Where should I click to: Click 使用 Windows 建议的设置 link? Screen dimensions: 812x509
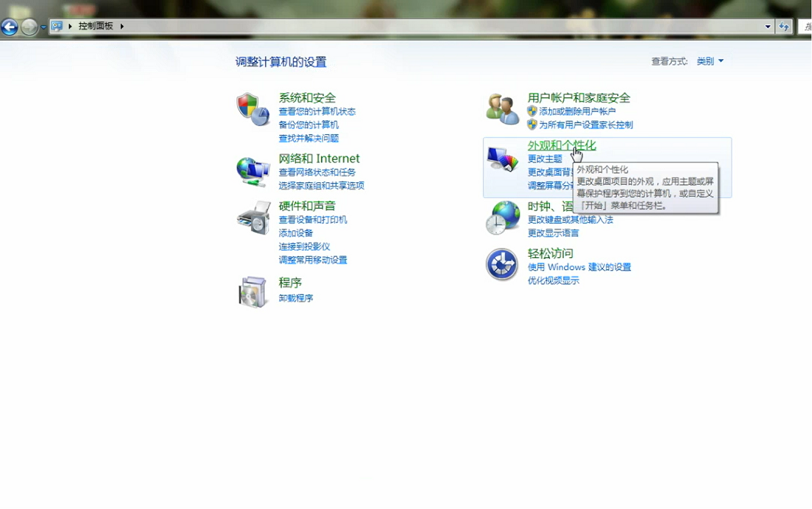click(x=579, y=267)
